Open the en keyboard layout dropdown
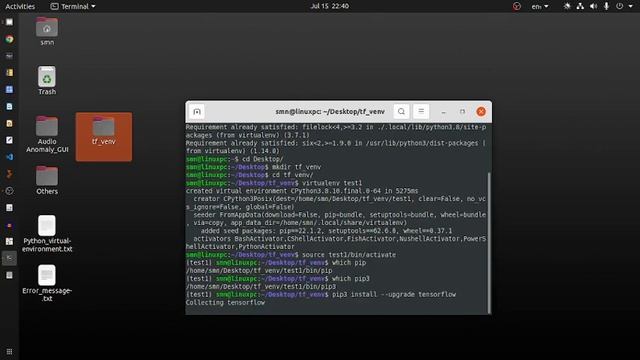The height and width of the screenshot is (360, 640). point(540,6)
